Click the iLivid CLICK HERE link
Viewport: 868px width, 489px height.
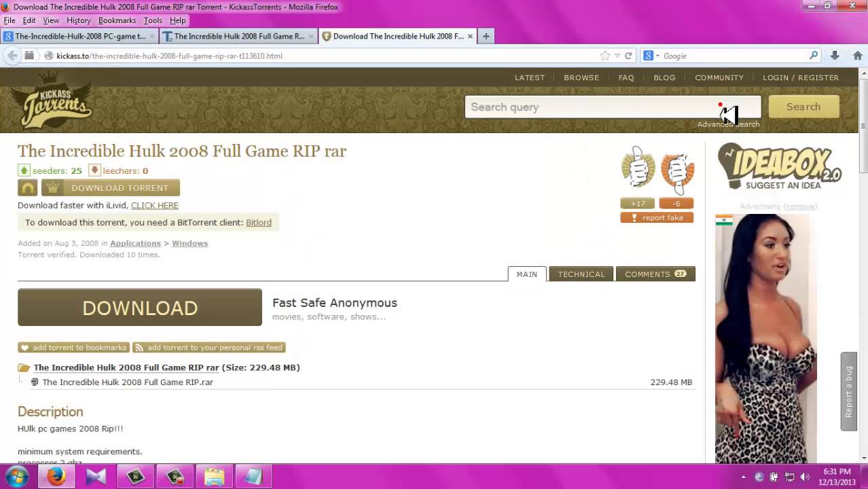(x=155, y=205)
